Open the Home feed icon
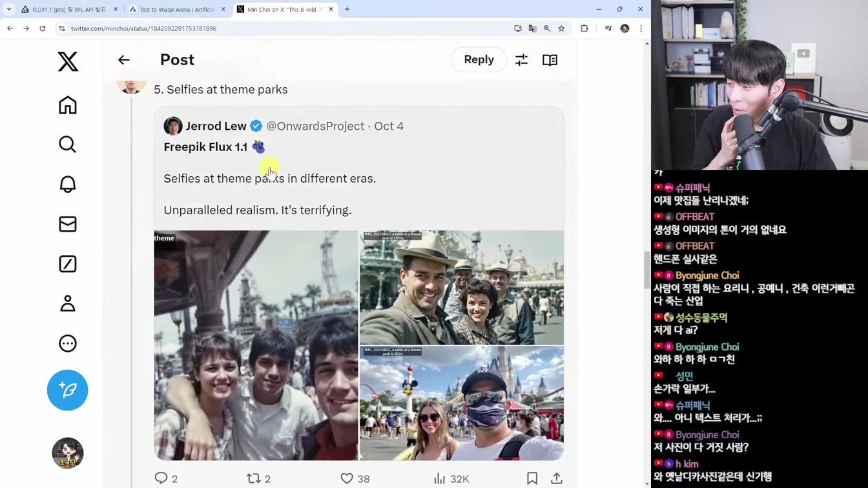The width and height of the screenshot is (868, 488). click(x=68, y=105)
